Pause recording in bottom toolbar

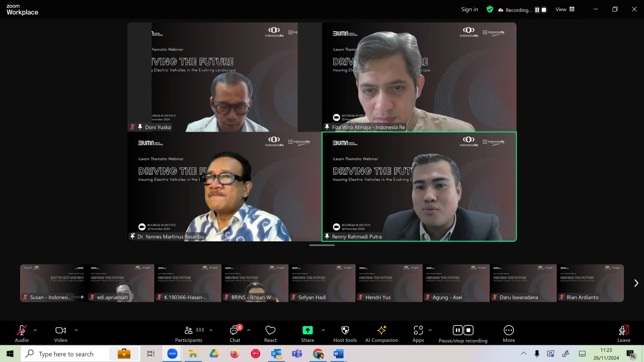click(x=458, y=330)
